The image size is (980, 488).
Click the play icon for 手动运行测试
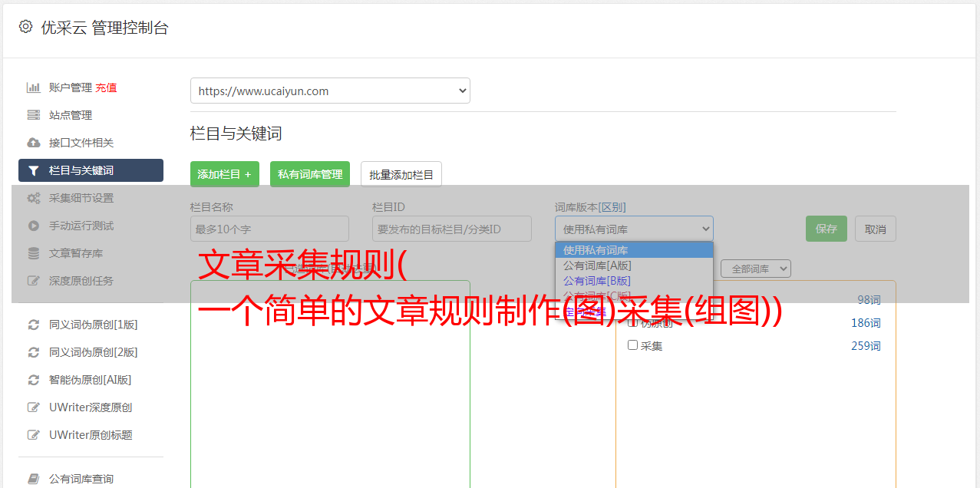[34, 226]
